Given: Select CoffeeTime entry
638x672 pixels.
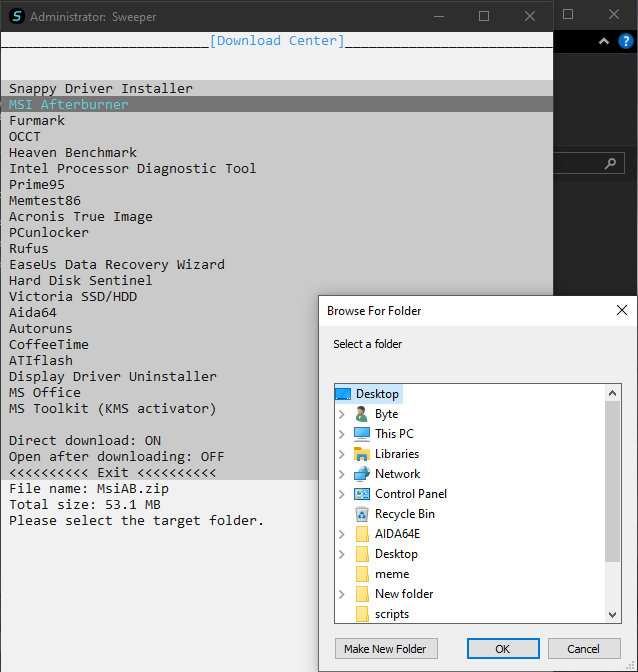Looking at the screenshot, I should (x=49, y=345).
